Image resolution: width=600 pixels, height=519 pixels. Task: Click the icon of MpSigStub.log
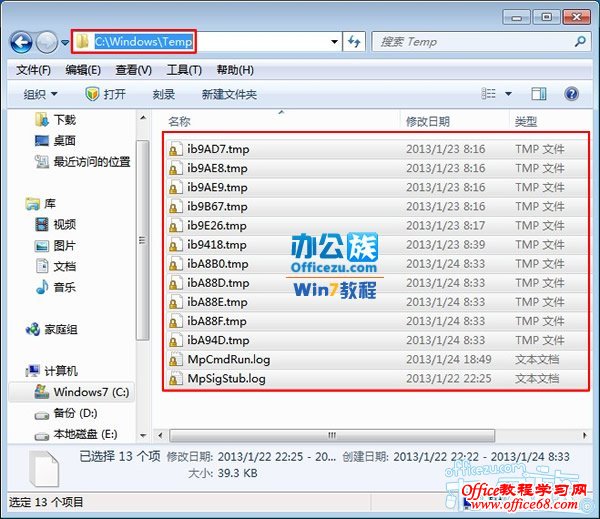(175, 379)
